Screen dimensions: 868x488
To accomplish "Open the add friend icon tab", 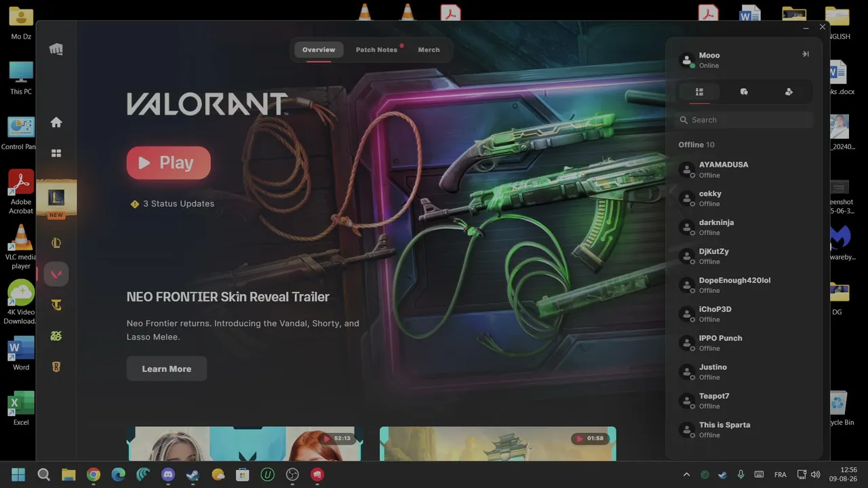I will 789,91.
